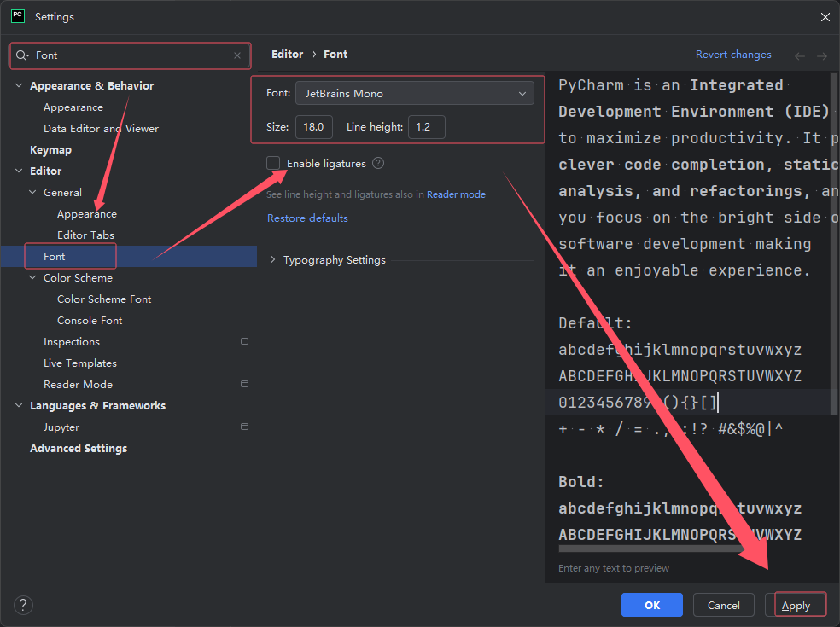The image size is (840, 627).
Task: Collapse the Color Scheme tree node
Action: 33,278
